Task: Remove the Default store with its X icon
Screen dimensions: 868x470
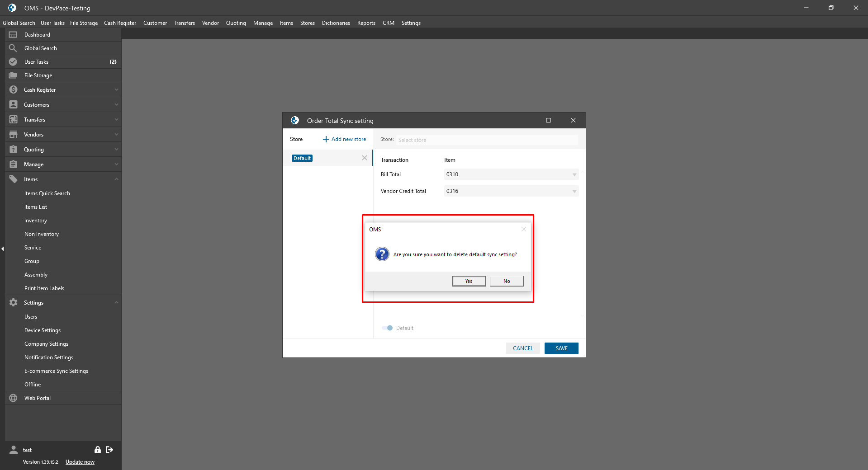Action: [365, 158]
